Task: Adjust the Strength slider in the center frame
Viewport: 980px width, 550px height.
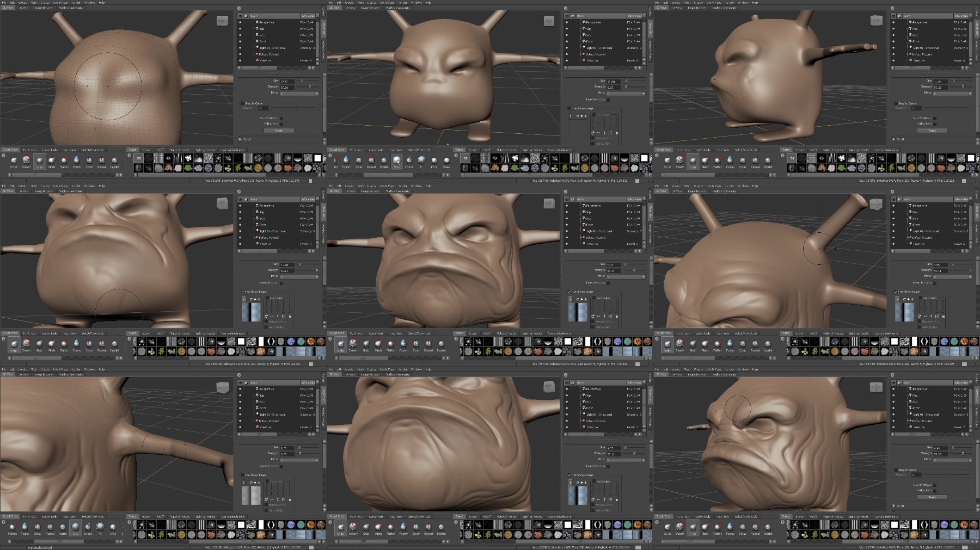Action: 635,270
